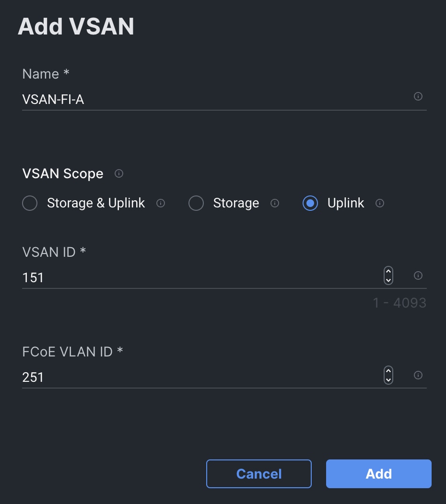This screenshot has height=504, width=446.
Task: Select the Storage & Uplink radio button
Action: (x=30, y=204)
